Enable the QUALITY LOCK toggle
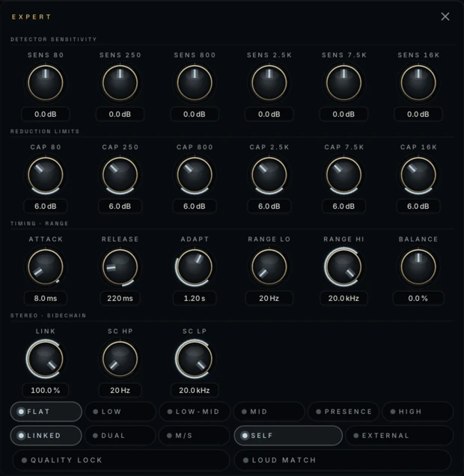Screen dimensions: 464x476 120,460
